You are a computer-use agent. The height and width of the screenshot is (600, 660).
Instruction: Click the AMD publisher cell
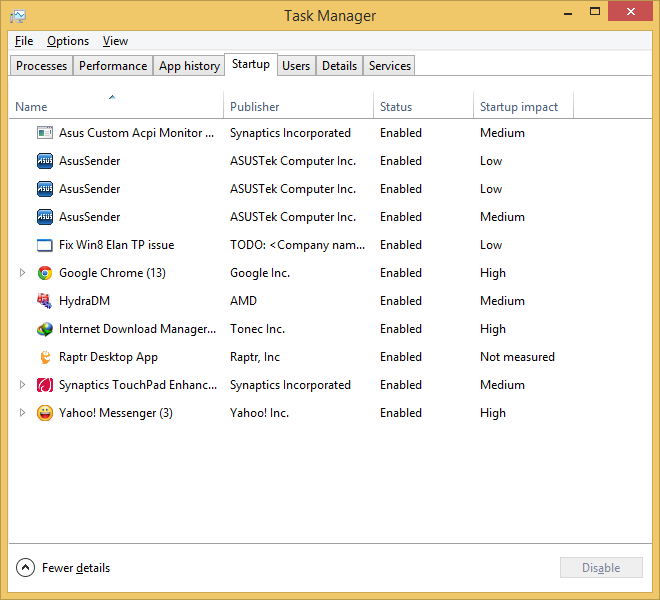pyautogui.click(x=243, y=301)
